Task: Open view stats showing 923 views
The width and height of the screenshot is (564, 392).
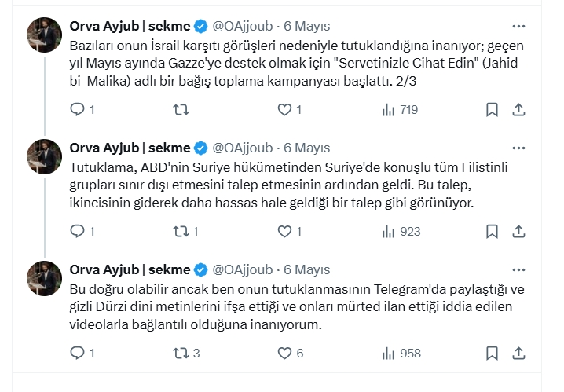Action: pos(401,232)
